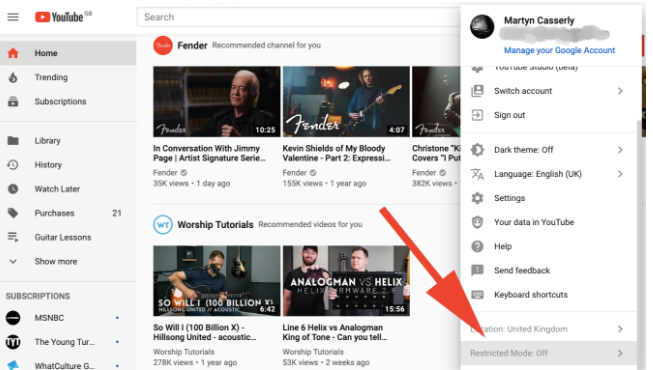This screenshot has height=370, width=653.
Task: Click the Switch account icon
Action: click(x=477, y=91)
